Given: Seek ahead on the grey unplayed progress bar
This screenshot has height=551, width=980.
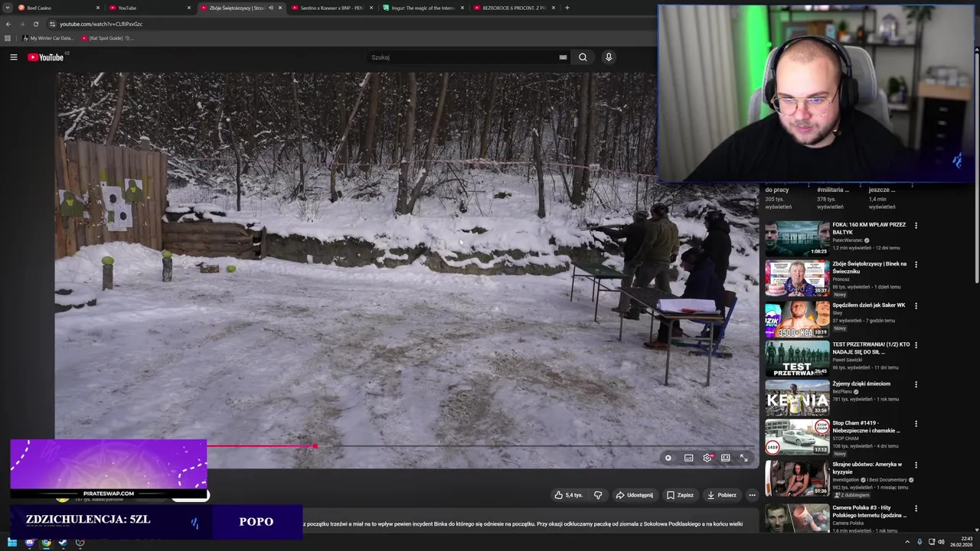Looking at the screenshot, I should click(536, 445).
